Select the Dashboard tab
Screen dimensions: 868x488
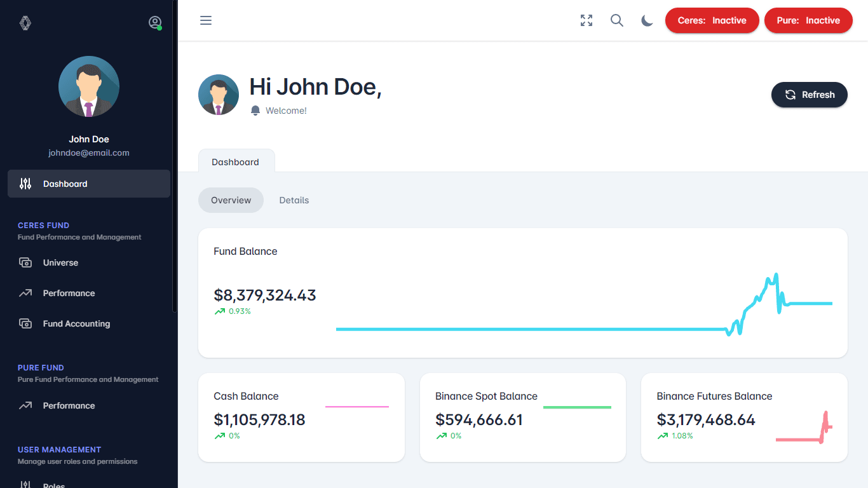click(236, 161)
